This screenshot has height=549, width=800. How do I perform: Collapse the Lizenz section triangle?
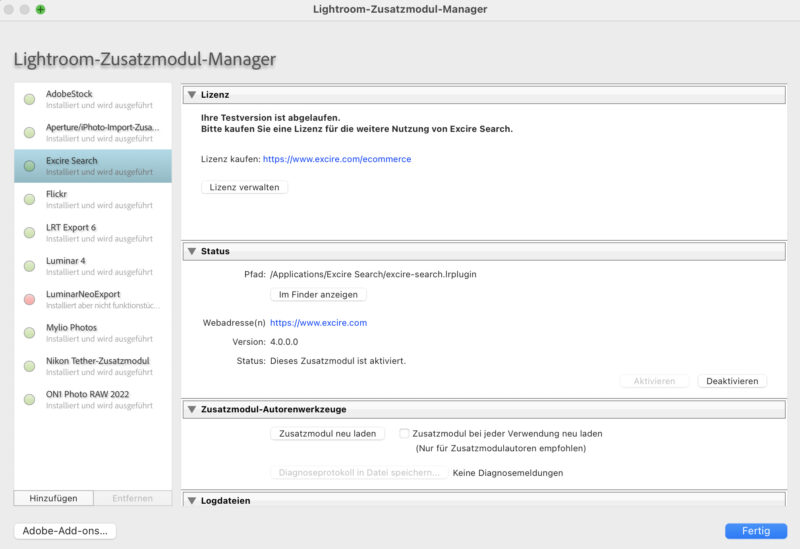[x=192, y=94]
